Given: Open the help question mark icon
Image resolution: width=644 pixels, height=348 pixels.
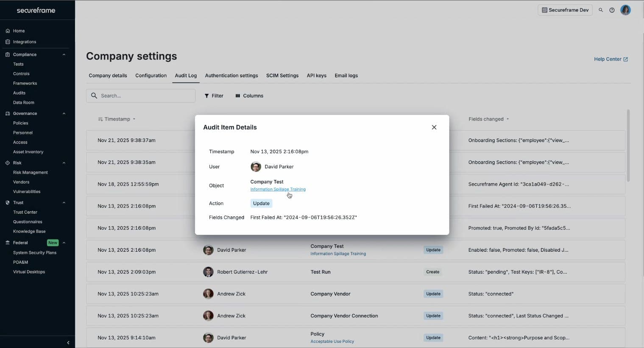Looking at the screenshot, I should pos(612,10).
